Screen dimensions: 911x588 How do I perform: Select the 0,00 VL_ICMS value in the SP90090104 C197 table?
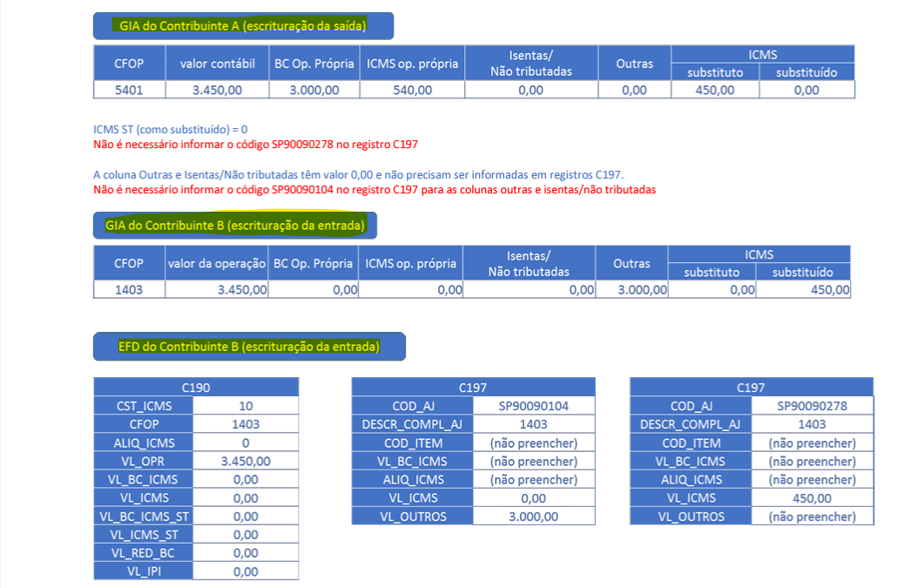(x=533, y=498)
